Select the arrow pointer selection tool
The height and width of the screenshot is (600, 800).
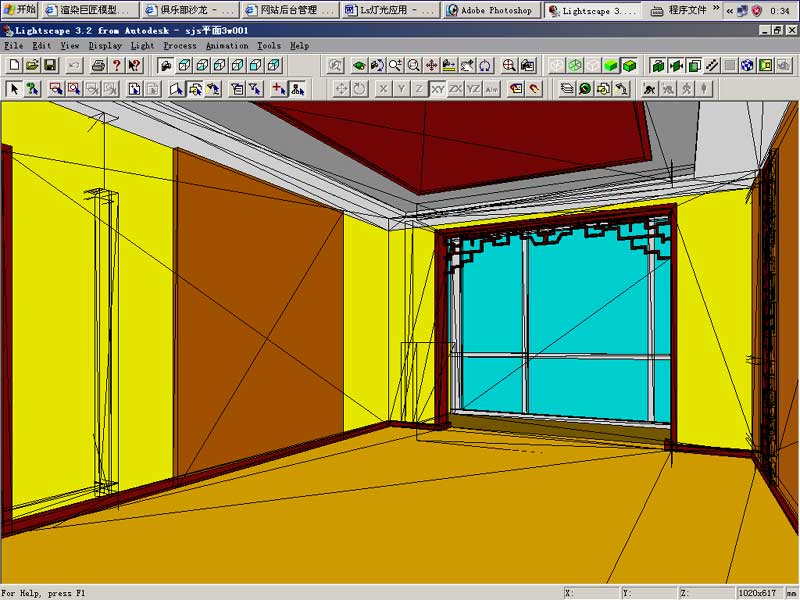tap(14, 89)
